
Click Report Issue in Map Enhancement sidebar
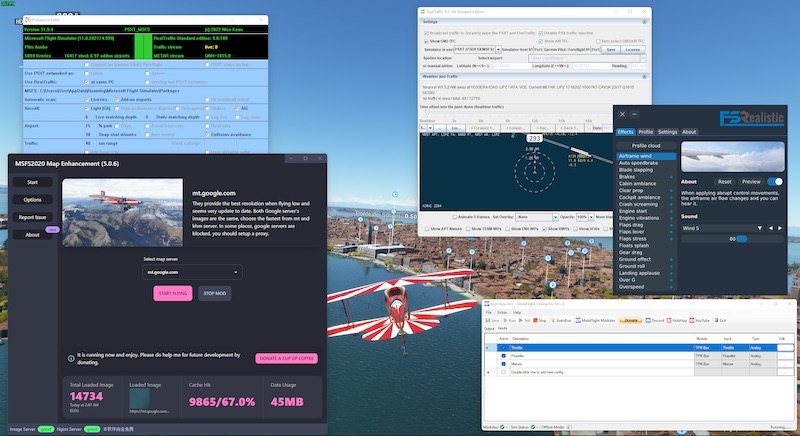pyautogui.click(x=32, y=217)
